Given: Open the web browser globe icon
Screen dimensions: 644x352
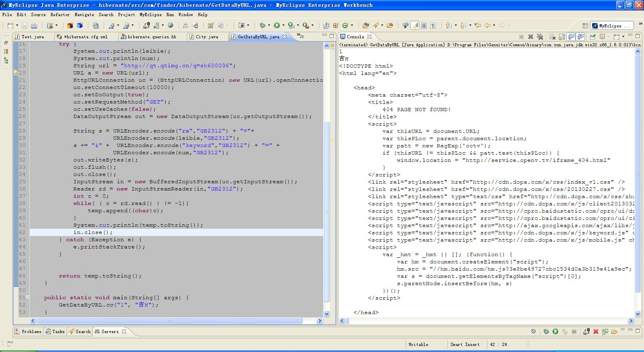Looking at the screenshot, I should 171,25.
